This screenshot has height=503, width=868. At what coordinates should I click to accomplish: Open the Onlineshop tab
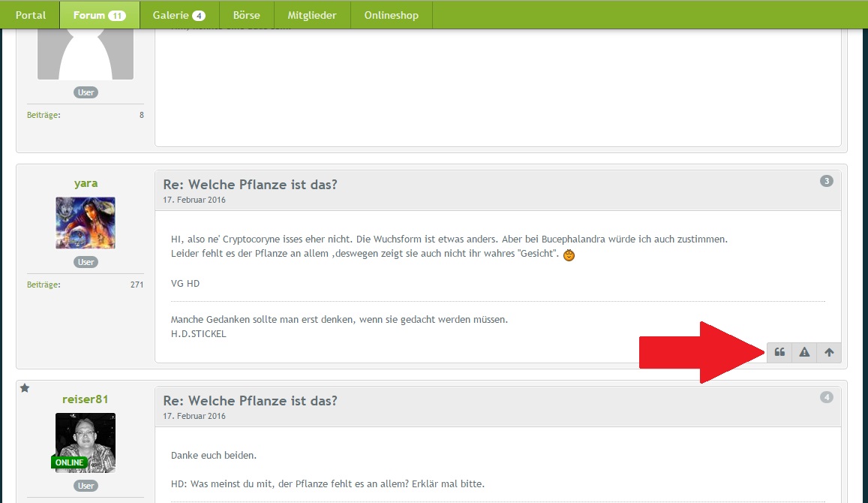391,15
